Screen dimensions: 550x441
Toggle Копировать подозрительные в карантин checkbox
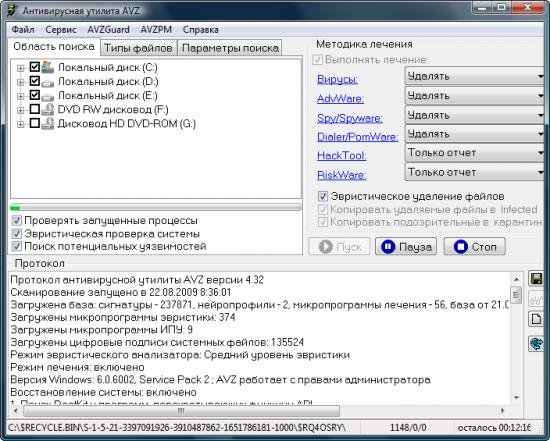tap(323, 222)
